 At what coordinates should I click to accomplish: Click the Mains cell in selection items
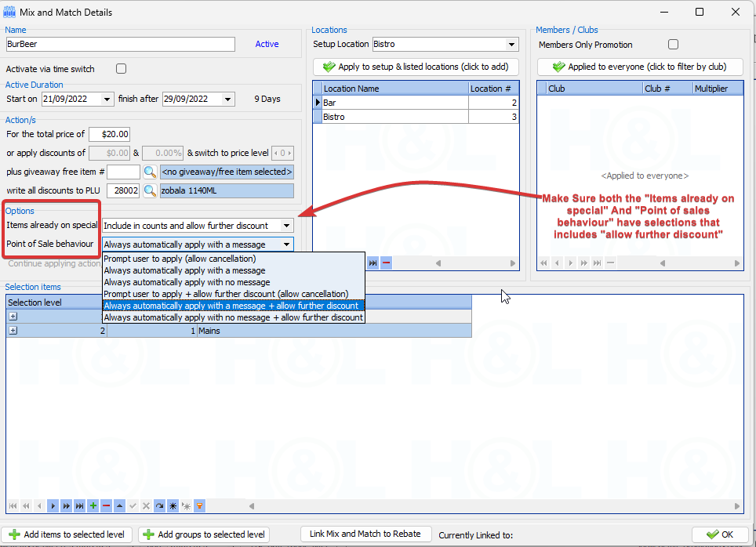pyautogui.click(x=333, y=331)
